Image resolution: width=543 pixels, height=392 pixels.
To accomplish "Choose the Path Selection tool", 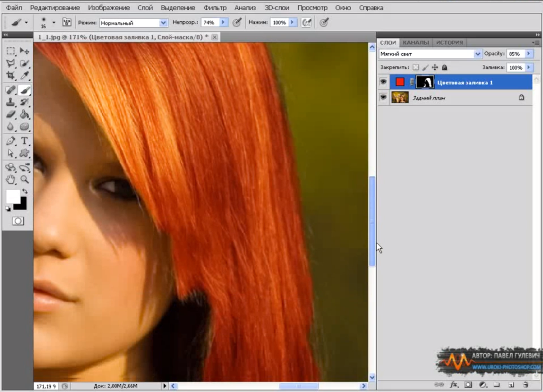I will pos(11,153).
